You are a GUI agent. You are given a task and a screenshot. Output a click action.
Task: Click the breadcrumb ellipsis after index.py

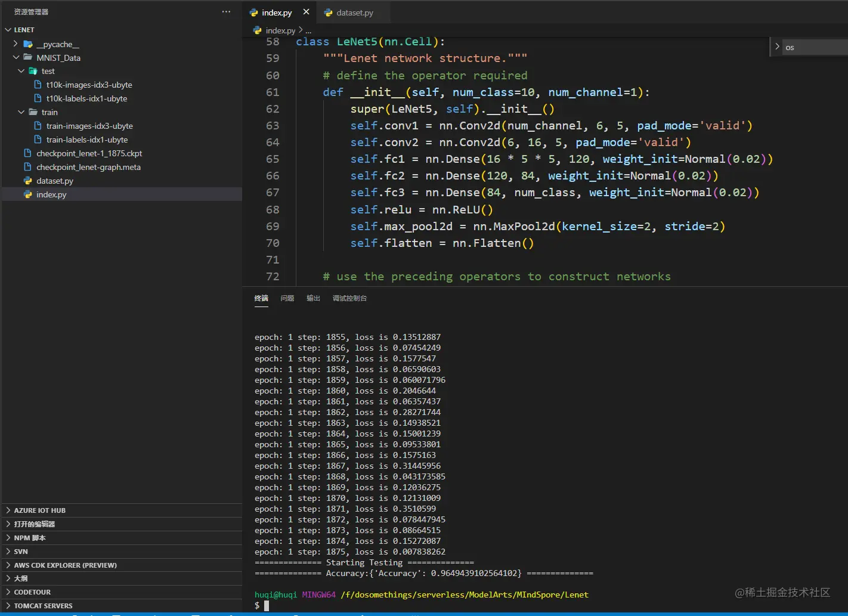tap(308, 30)
